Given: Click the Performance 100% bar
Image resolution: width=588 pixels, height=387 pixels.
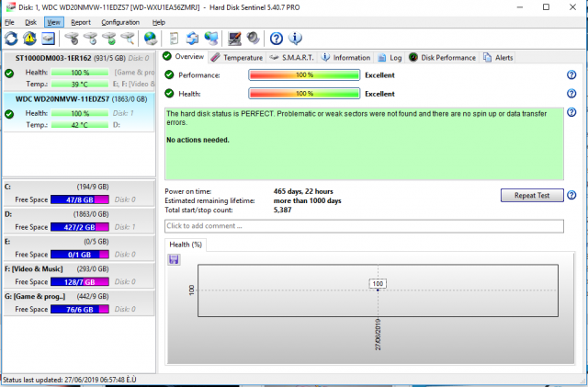Looking at the screenshot, I should [x=304, y=75].
